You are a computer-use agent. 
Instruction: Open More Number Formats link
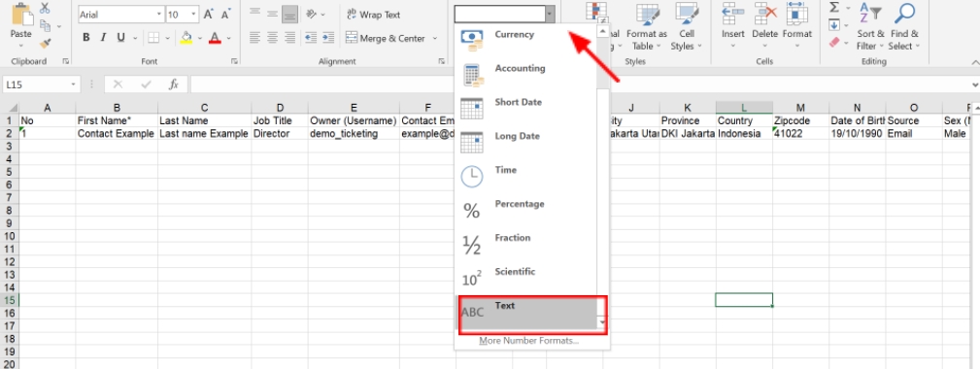528,340
